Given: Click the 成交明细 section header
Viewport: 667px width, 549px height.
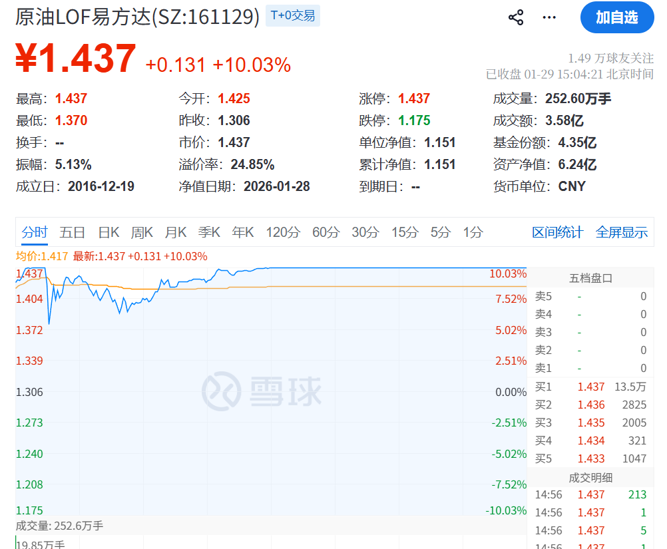Looking at the screenshot, I should [591, 476].
